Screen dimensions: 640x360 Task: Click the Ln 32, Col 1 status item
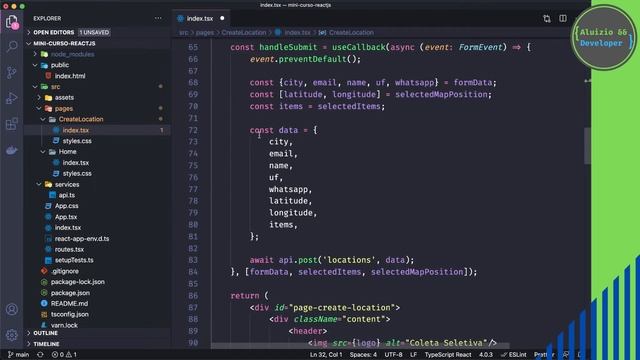pos(326,355)
